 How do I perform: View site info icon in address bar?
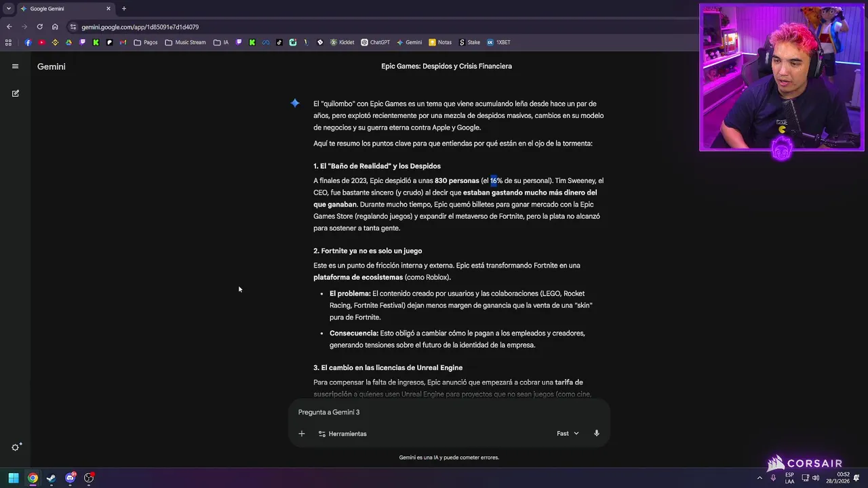tap(73, 27)
